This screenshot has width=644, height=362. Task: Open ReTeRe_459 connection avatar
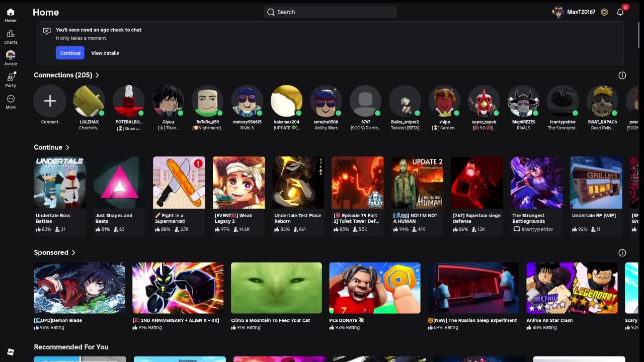207,101
